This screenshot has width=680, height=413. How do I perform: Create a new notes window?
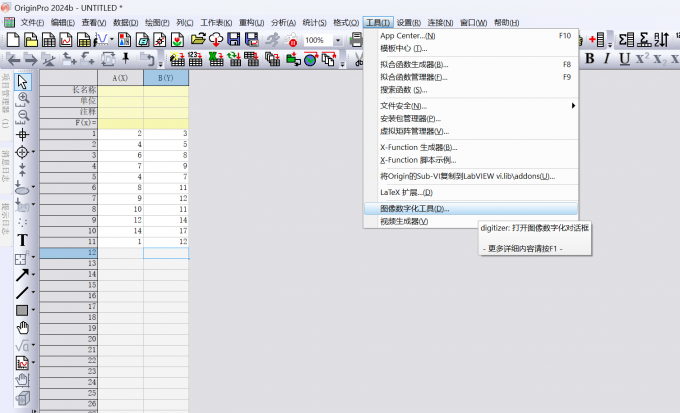[142, 40]
